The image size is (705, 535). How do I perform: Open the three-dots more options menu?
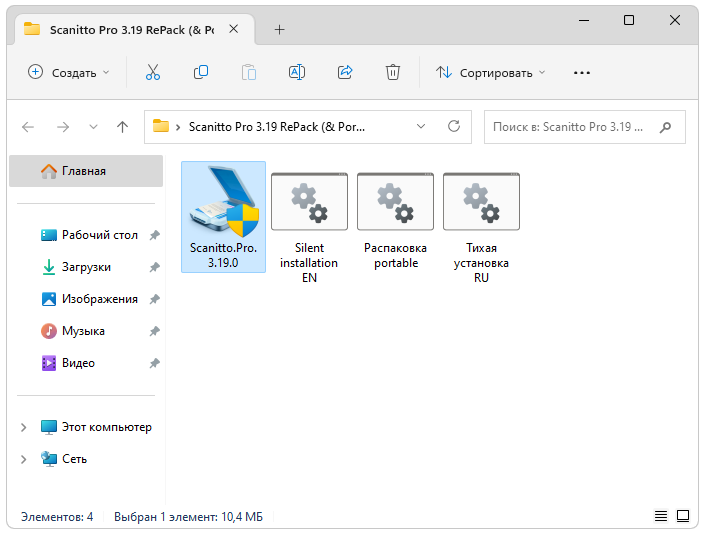tap(582, 73)
